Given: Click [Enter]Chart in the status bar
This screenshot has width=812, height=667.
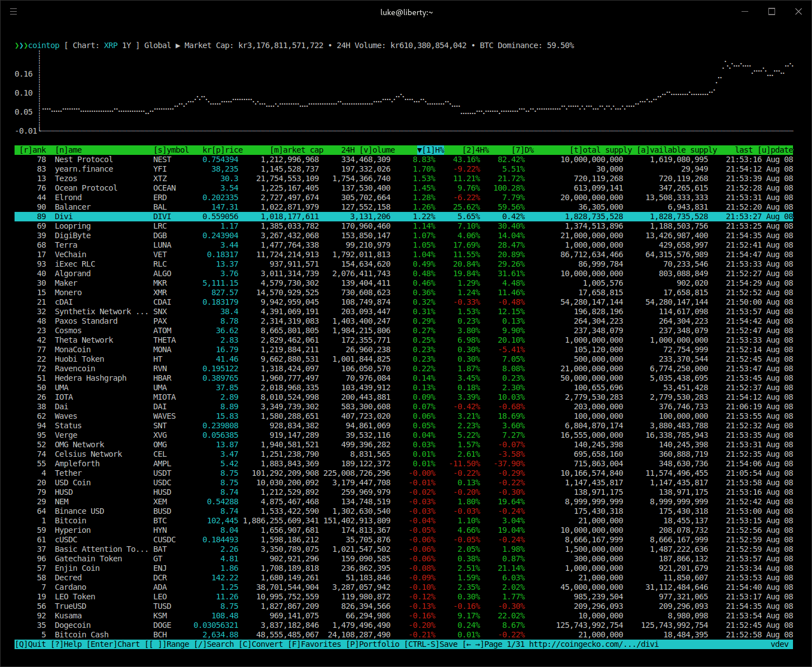Looking at the screenshot, I should (113, 644).
